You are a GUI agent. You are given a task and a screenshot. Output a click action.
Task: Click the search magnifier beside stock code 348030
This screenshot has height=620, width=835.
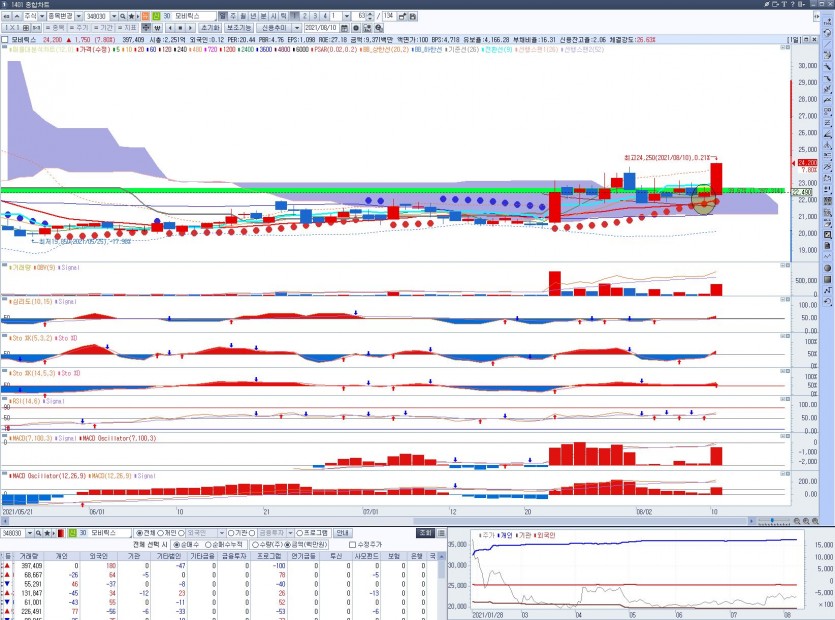point(121,17)
